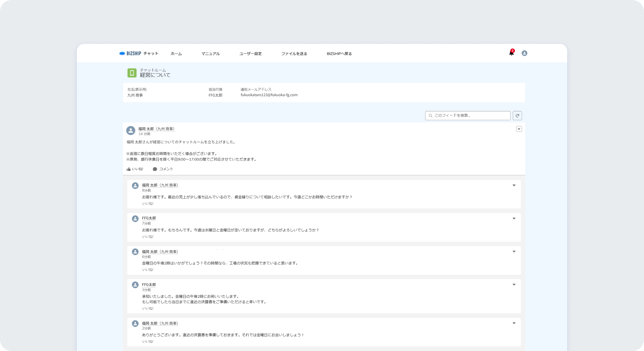
Task: Like the 6分前 comment about 金曜日の午後2時
Action: coord(148,270)
